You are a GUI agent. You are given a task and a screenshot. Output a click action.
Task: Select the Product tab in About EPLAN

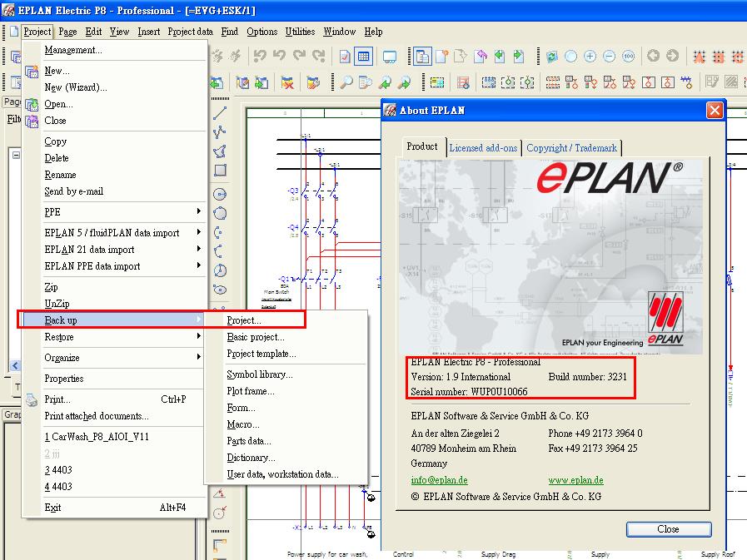pyautogui.click(x=422, y=146)
